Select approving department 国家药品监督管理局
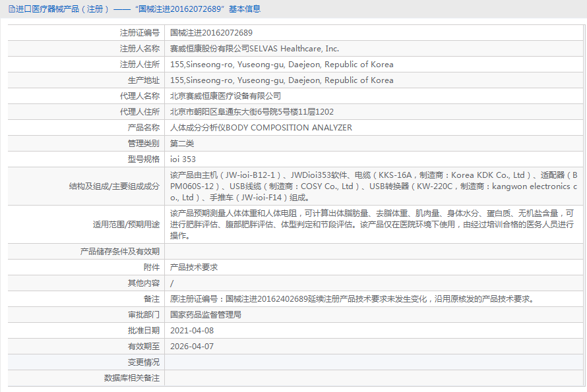Screen dimensions: 587x392 point(206,315)
